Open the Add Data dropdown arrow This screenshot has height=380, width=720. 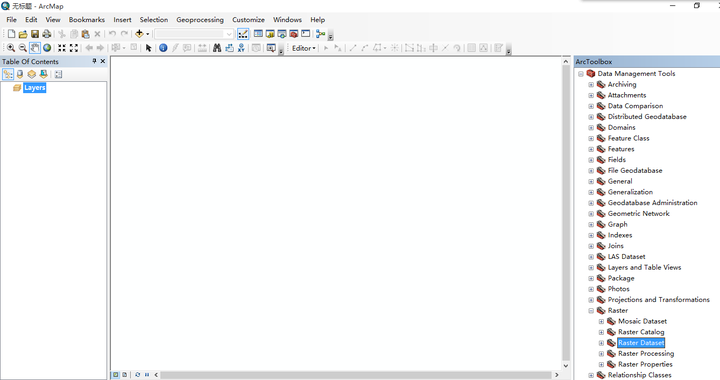pos(147,34)
